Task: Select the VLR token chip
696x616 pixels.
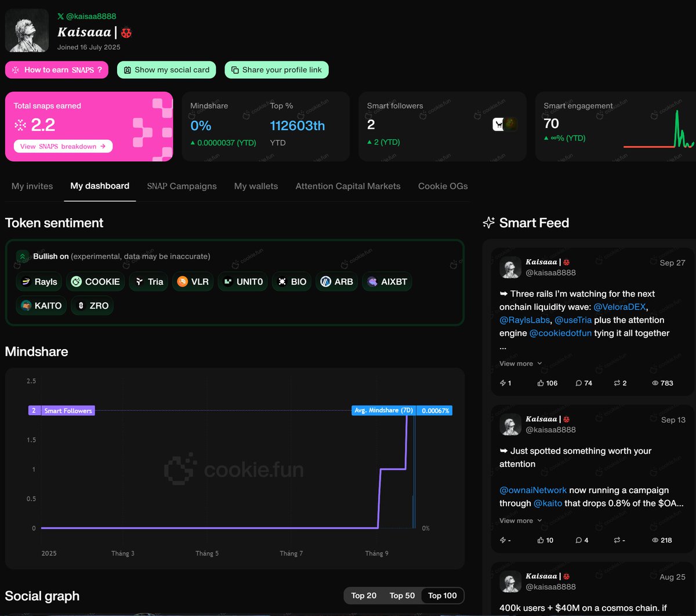Action: [x=193, y=281]
